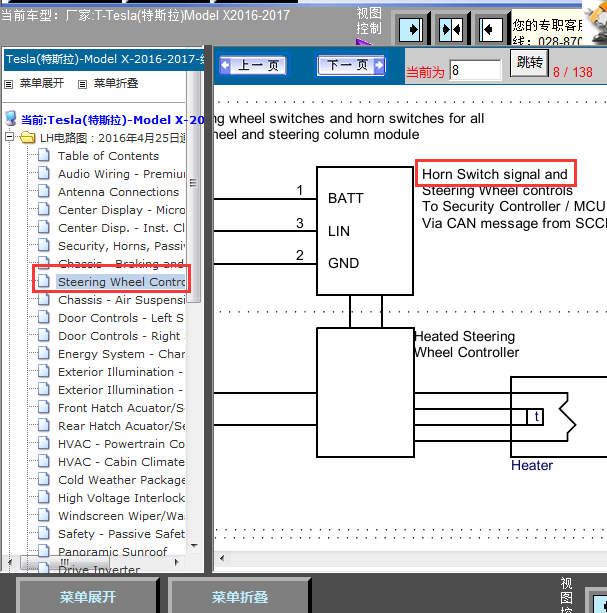Open Center Display - Micro page
Viewport: 607px width, 613px height.
(122, 210)
